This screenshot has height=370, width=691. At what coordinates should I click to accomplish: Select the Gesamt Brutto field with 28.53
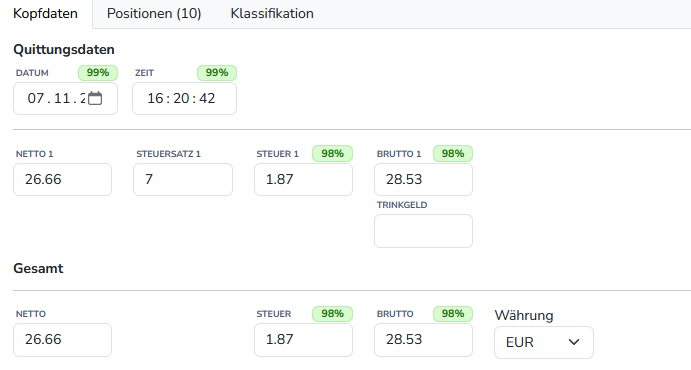(x=424, y=340)
